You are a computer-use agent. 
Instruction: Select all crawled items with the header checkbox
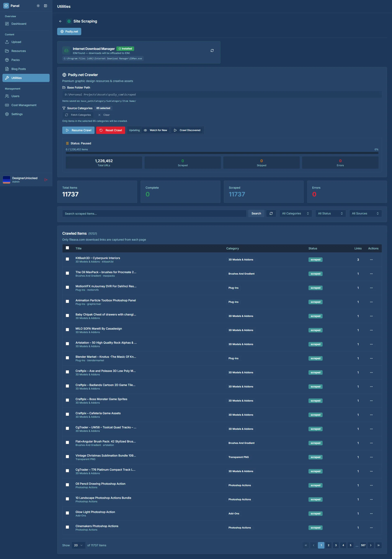(x=67, y=248)
